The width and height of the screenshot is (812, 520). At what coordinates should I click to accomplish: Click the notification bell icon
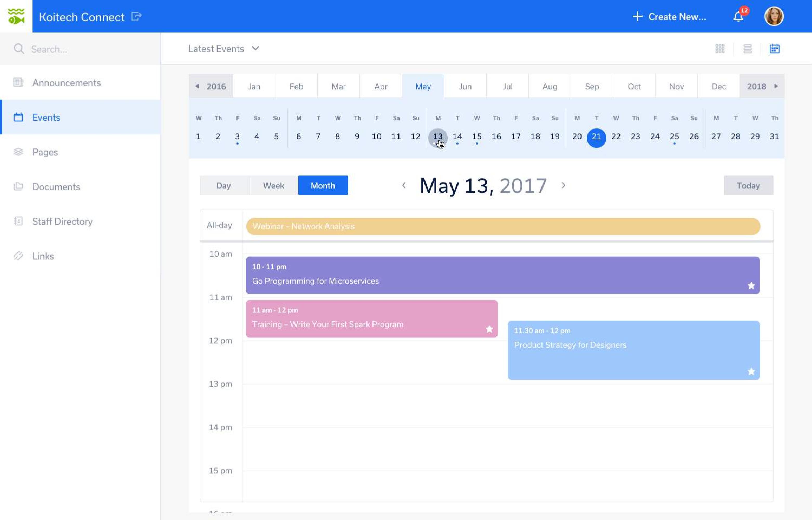click(738, 17)
